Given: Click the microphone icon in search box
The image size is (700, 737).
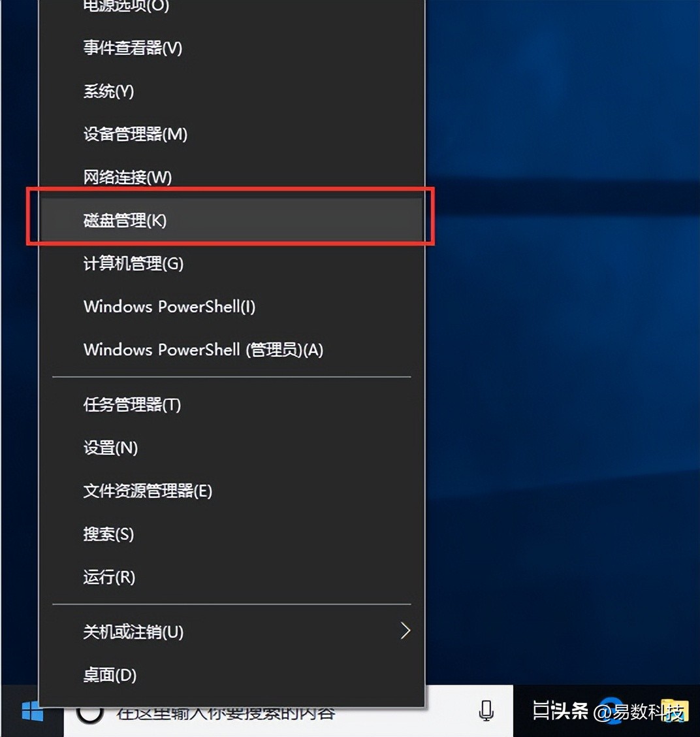Looking at the screenshot, I should 486,712.
